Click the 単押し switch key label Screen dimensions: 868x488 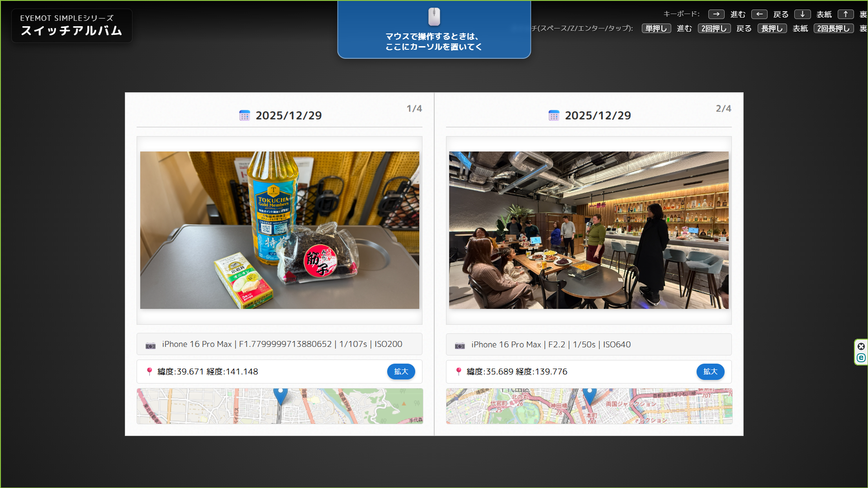tap(656, 28)
